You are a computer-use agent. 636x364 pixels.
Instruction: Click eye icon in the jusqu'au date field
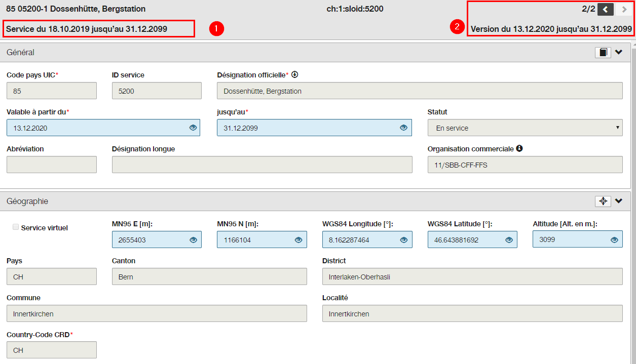pos(403,128)
